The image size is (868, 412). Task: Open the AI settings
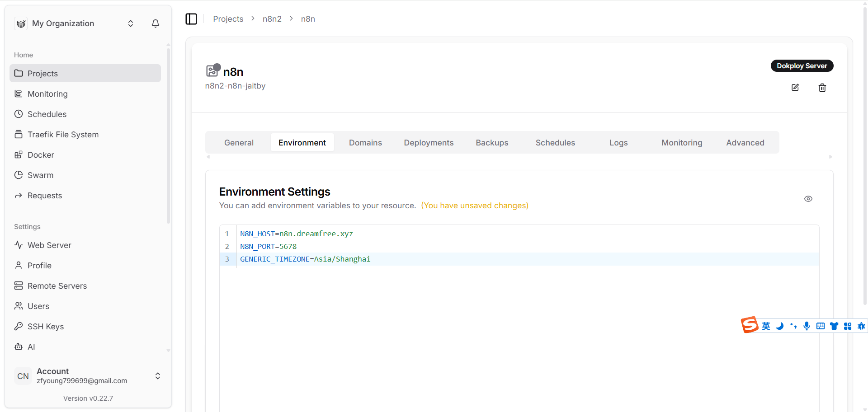85,346
